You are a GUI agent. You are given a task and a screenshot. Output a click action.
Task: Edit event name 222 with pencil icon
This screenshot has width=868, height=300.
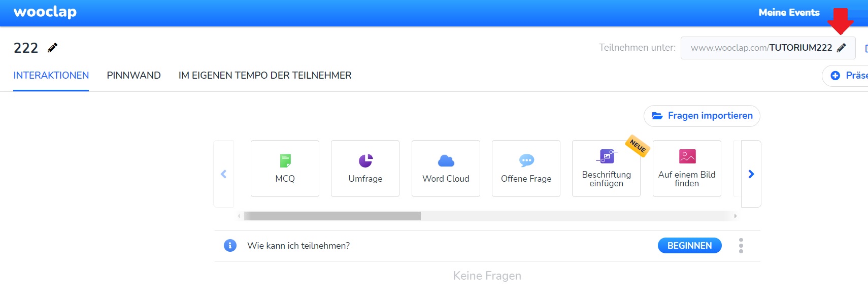[x=52, y=48]
